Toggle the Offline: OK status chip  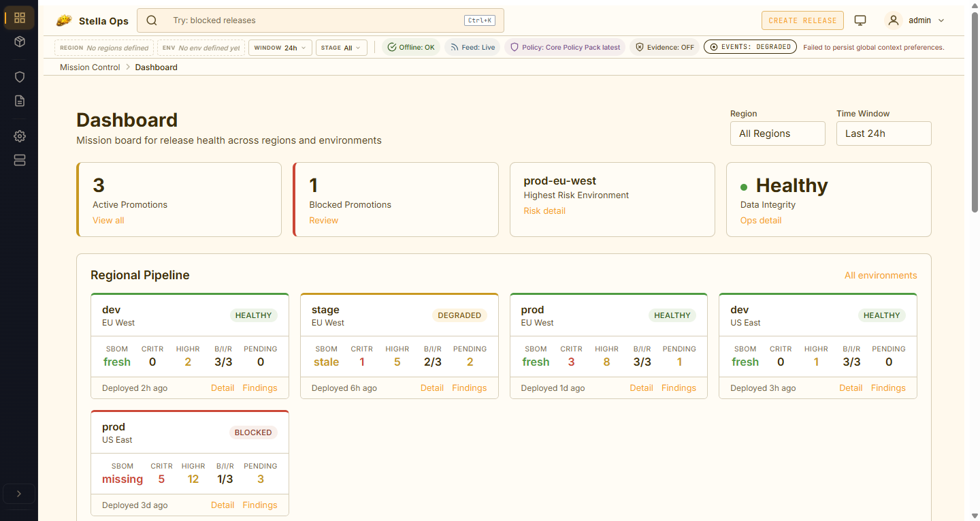(x=411, y=48)
